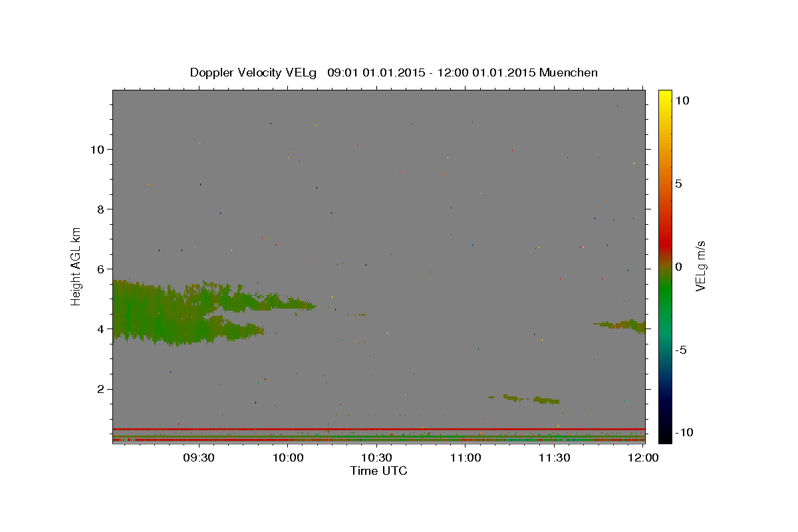Click the upper red horizontal band near ground
Screen dimensions: 798x532
[x=378, y=429]
